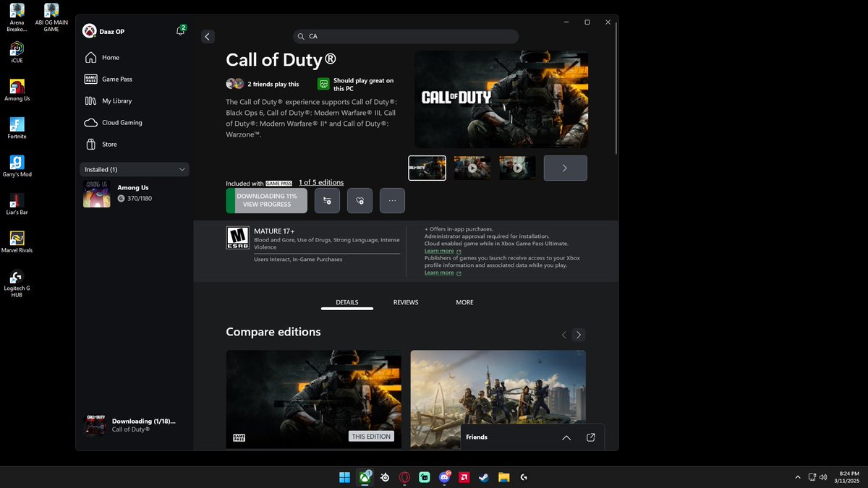Open Store in the sidebar

135,145
